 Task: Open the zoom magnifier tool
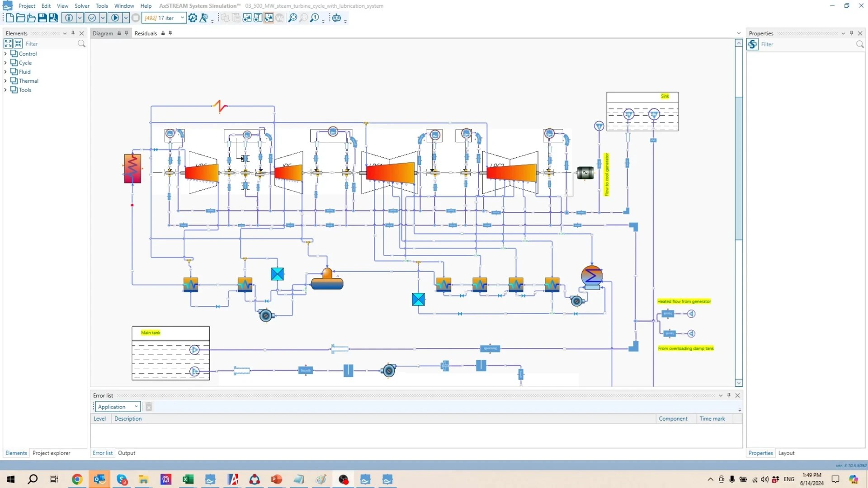point(293,18)
